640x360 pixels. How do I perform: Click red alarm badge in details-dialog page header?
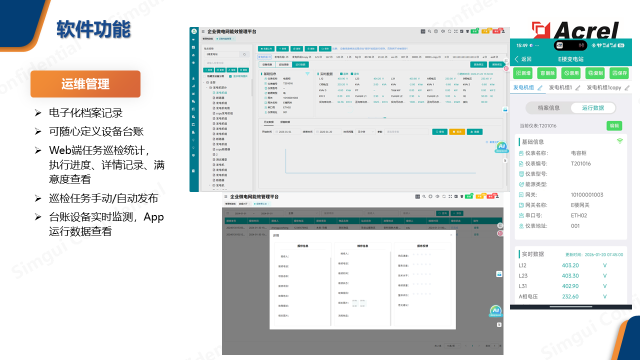click(491, 196)
